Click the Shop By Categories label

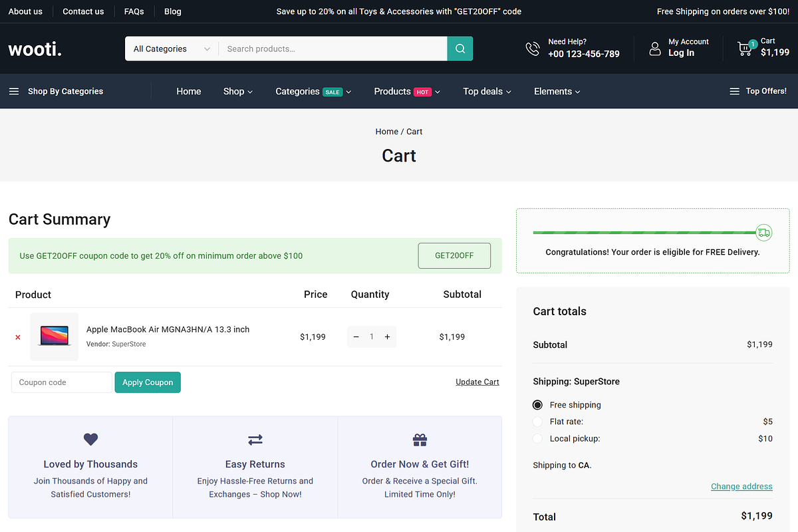pos(65,92)
